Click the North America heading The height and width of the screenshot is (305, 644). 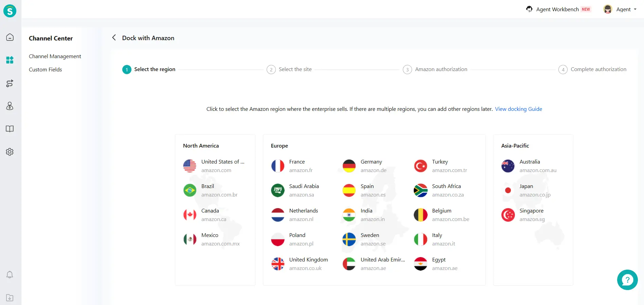[201, 146]
